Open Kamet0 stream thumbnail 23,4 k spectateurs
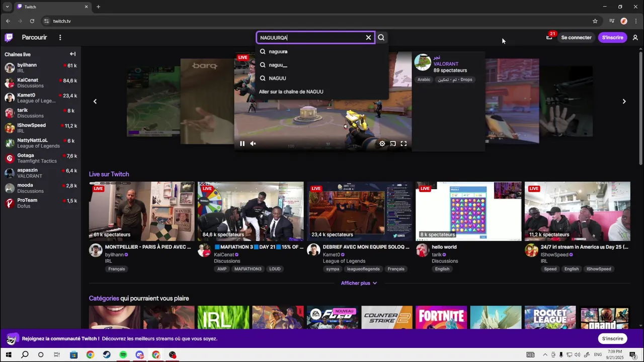 point(360,211)
